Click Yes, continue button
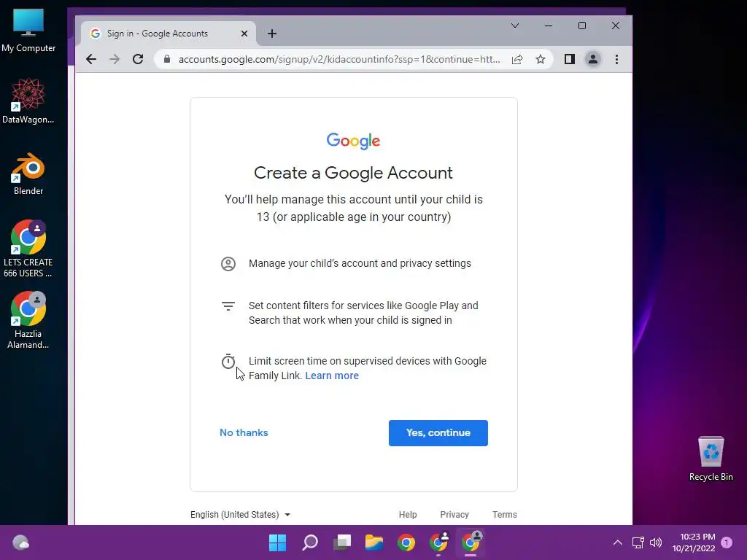Screen dimensions: 747x560 (438, 433)
